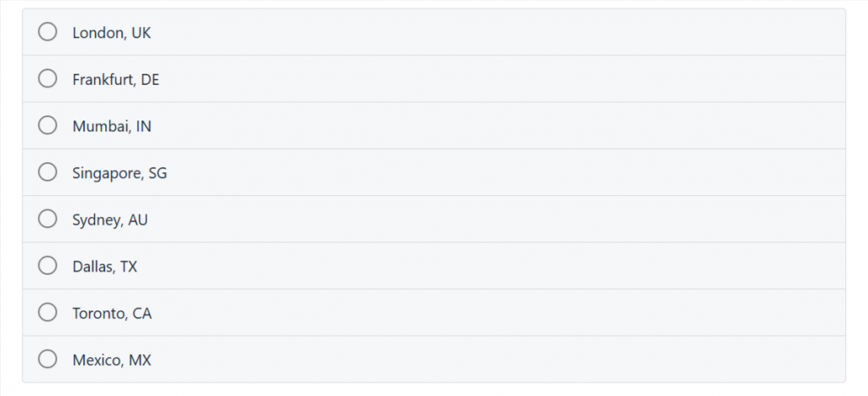Select the London, UK radio button
The width and height of the screenshot is (868, 396).
pos(47,32)
